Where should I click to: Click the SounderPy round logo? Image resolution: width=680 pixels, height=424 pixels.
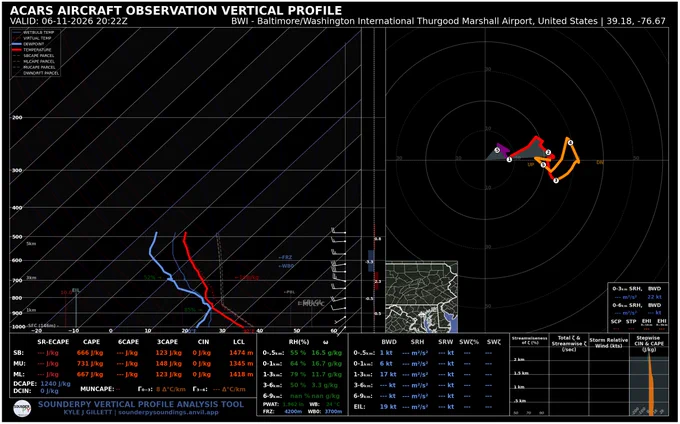22,408
